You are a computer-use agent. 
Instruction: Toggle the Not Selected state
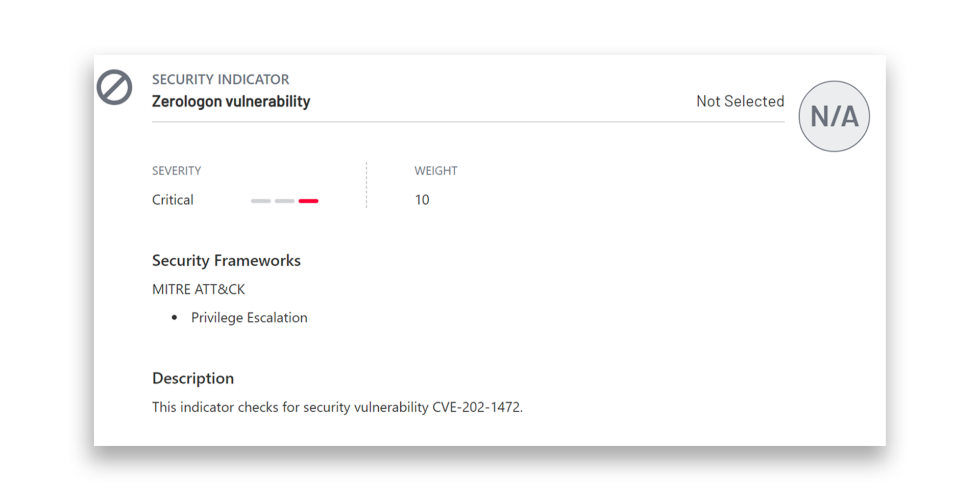tap(740, 101)
